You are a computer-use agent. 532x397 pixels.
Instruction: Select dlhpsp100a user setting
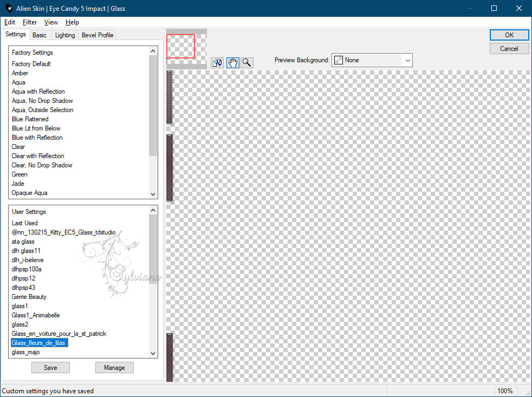(x=27, y=269)
